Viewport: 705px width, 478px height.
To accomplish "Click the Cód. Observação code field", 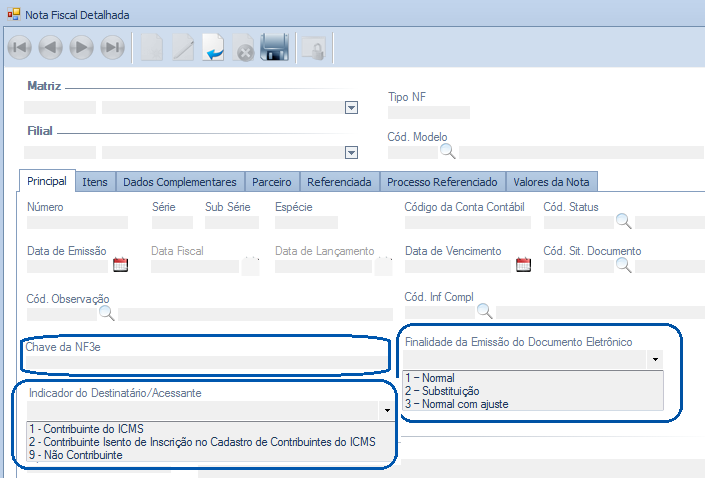I will [62, 314].
